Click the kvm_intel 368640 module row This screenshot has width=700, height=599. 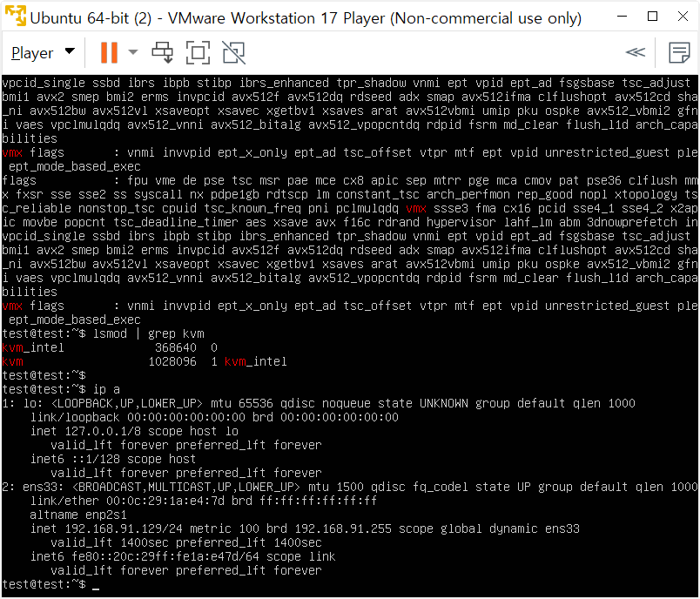coord(110,347)
